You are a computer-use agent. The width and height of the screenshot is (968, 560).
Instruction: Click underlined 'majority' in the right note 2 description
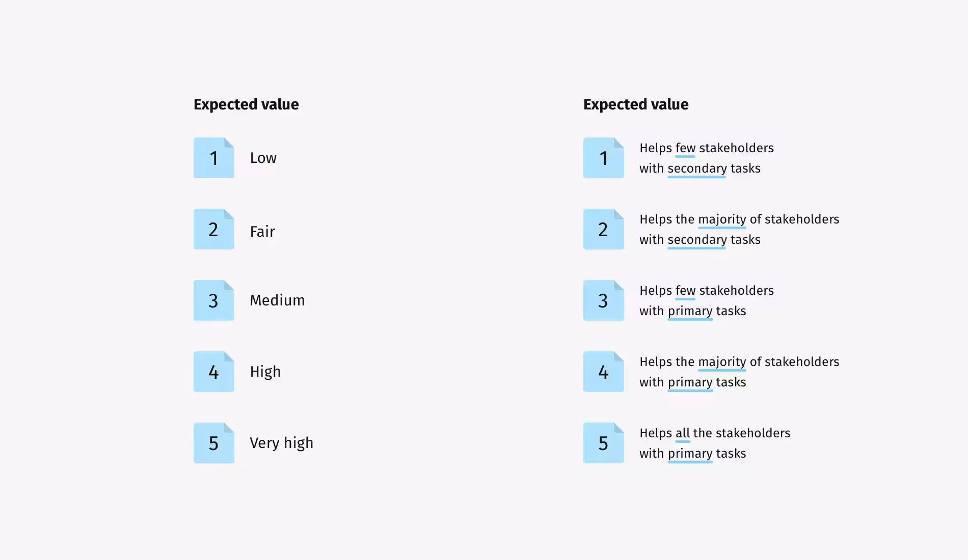coord(722,219)
